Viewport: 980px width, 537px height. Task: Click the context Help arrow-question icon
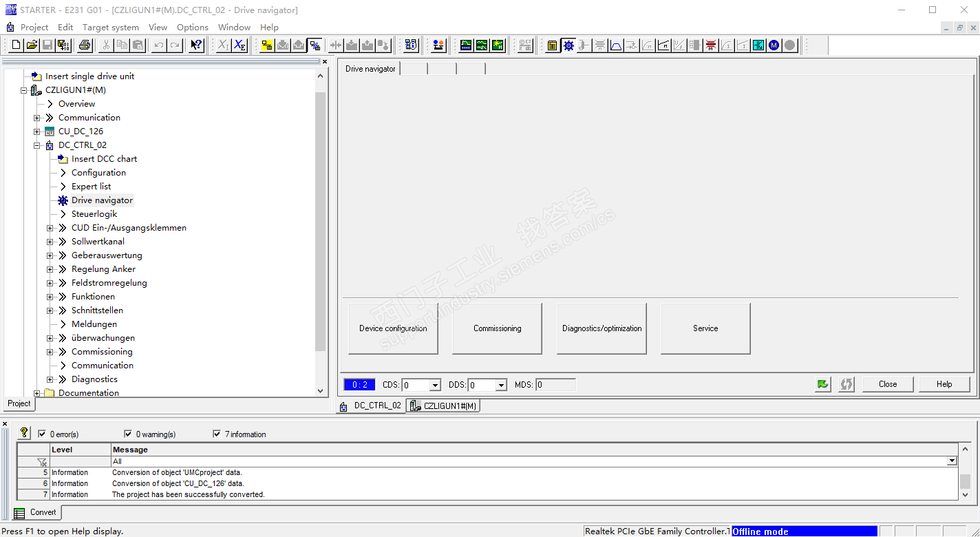[x=197, y=45]
